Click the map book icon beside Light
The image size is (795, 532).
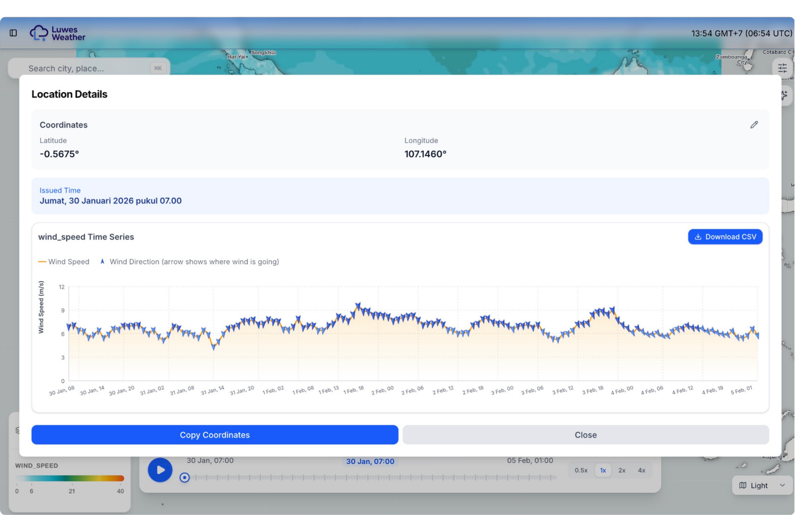point(742,485)
